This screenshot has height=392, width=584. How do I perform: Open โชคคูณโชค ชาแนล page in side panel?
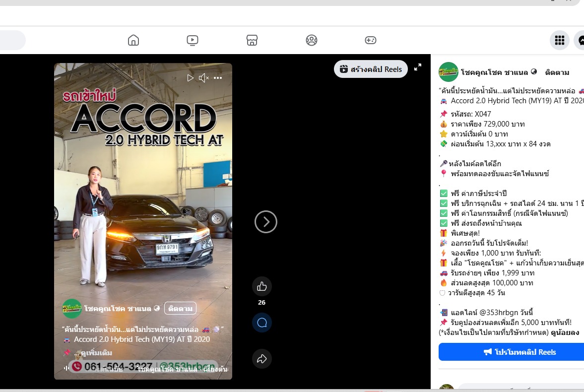[494, 72]
